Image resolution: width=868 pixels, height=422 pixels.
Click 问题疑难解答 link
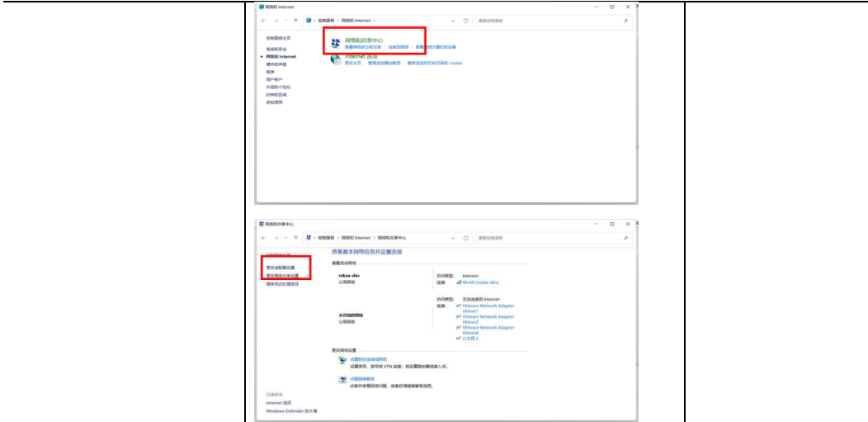(362, 379)
